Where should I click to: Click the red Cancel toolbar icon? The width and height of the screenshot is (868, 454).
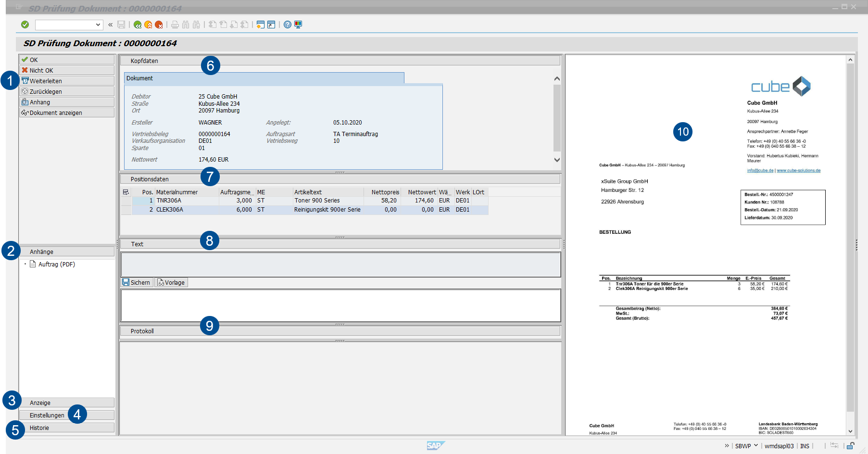pos(159,25)
